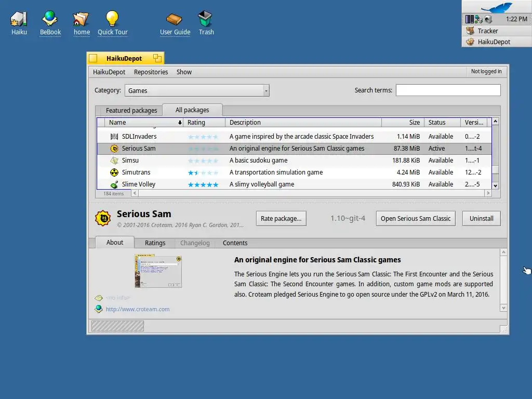Click the package list scroll down arrow
The height and width of the screenshot is (399, 532).
click(495, 185)
